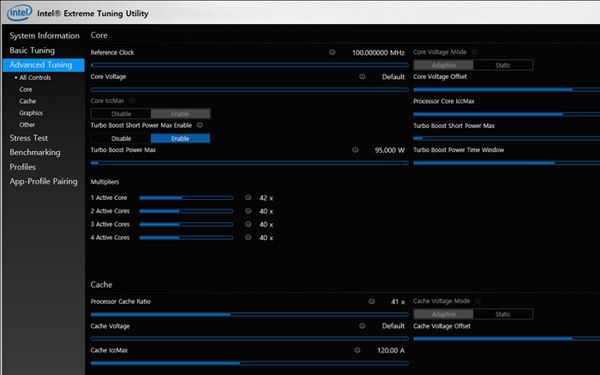Select Enable for Core IccMax

click(x=180, y=114)
